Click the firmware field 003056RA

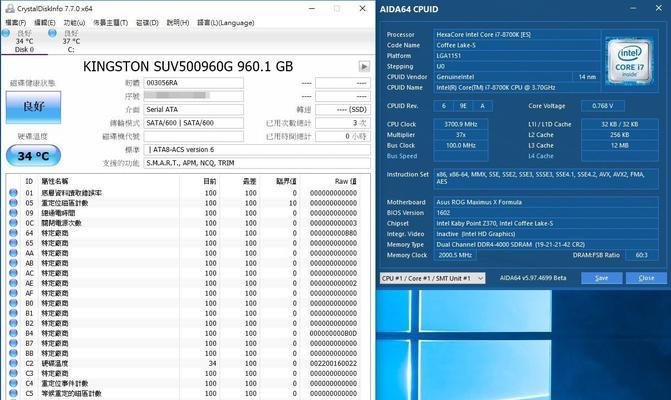[x=193, y=83]
